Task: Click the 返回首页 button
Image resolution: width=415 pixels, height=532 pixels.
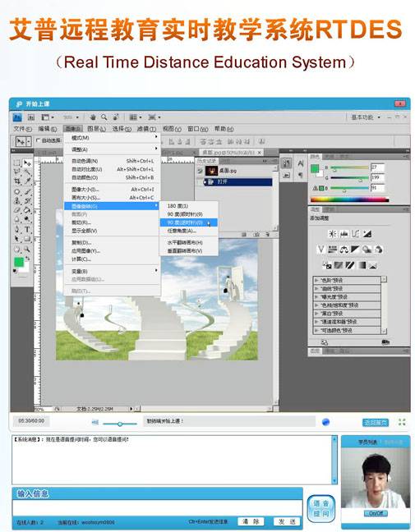Action: pos(376,423)
